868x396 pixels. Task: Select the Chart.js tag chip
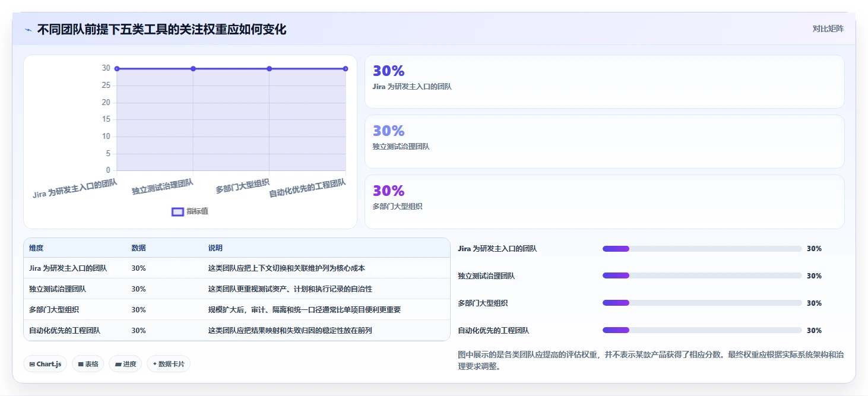[45, 364]
